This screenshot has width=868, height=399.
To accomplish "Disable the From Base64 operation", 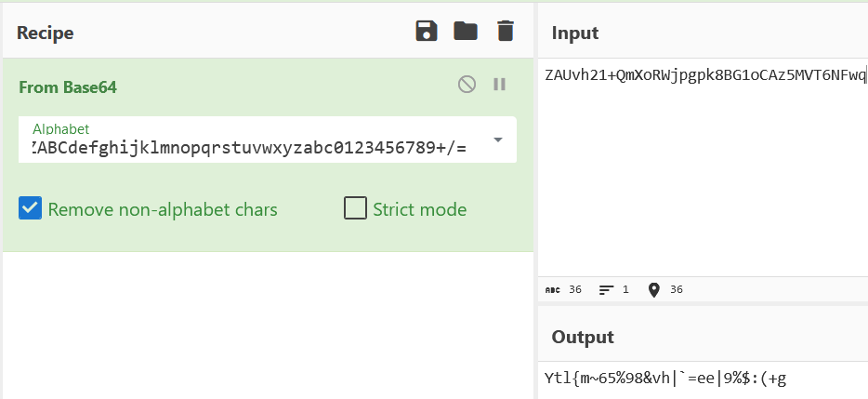I will (x=467, y=85).
